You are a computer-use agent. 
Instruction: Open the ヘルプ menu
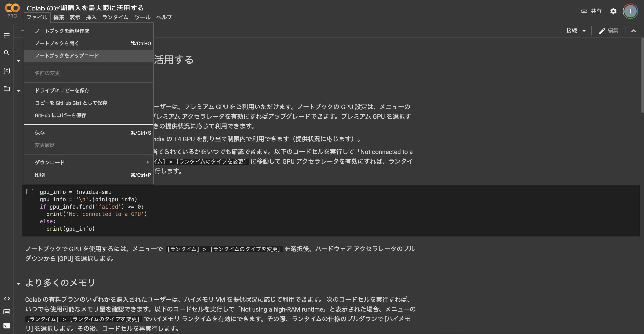164,17
